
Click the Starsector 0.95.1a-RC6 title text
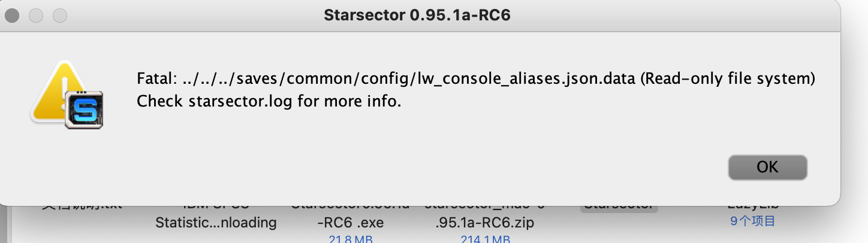[x=417, y=15]
